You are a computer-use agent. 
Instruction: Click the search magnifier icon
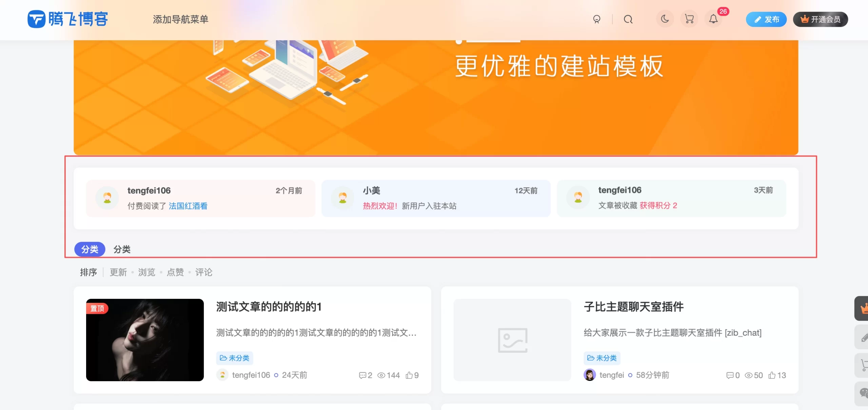(x=628, y=19)
